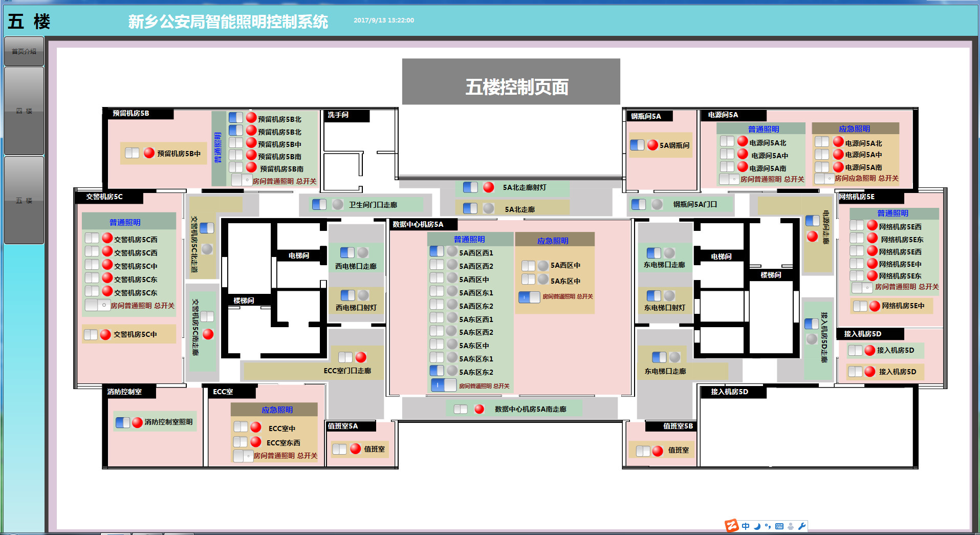This screenshot has width=980, height=535.
Task: Toggle the 5A钢瓶间 light switch
Action: [x=637, y=145]
